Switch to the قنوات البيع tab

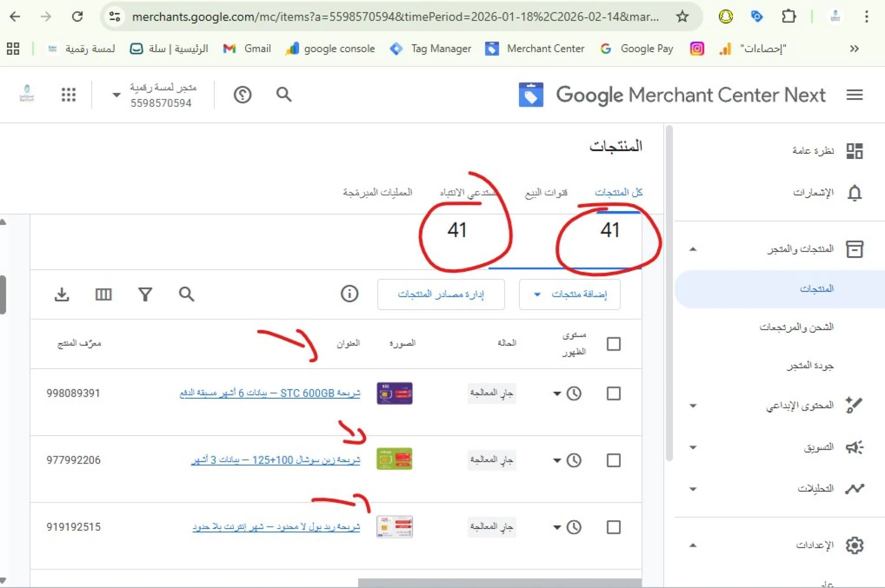pos(546,193)
